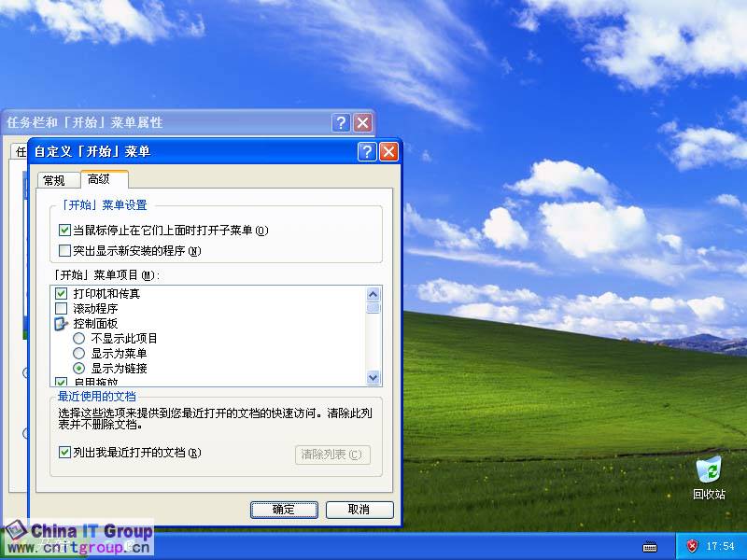The width and height of the screenshot is (747, 560).
Task: Click the 控制面板 item icon in list
Action: coord(61,324)
